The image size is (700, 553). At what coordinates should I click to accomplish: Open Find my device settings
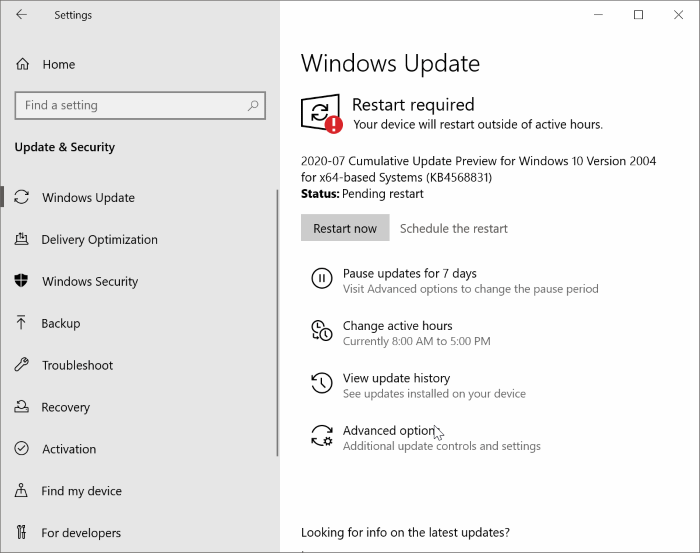[x=82, y=491]
